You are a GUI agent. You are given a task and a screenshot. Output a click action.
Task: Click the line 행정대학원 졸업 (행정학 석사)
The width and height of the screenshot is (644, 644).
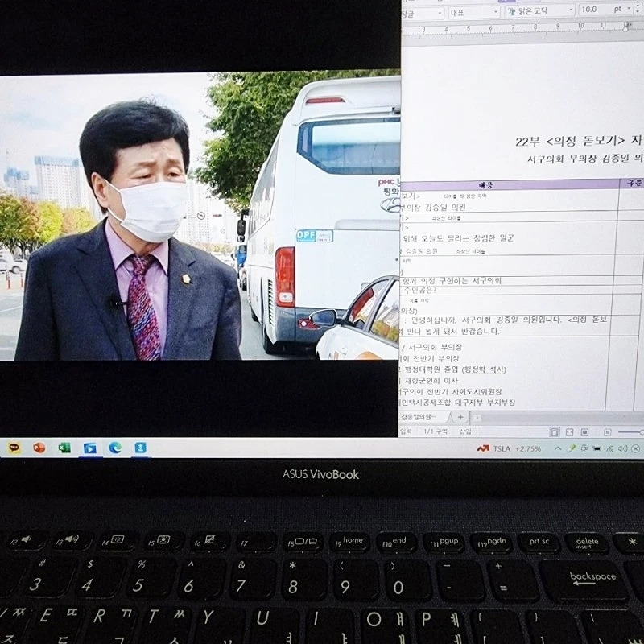[x=456, y=369]
